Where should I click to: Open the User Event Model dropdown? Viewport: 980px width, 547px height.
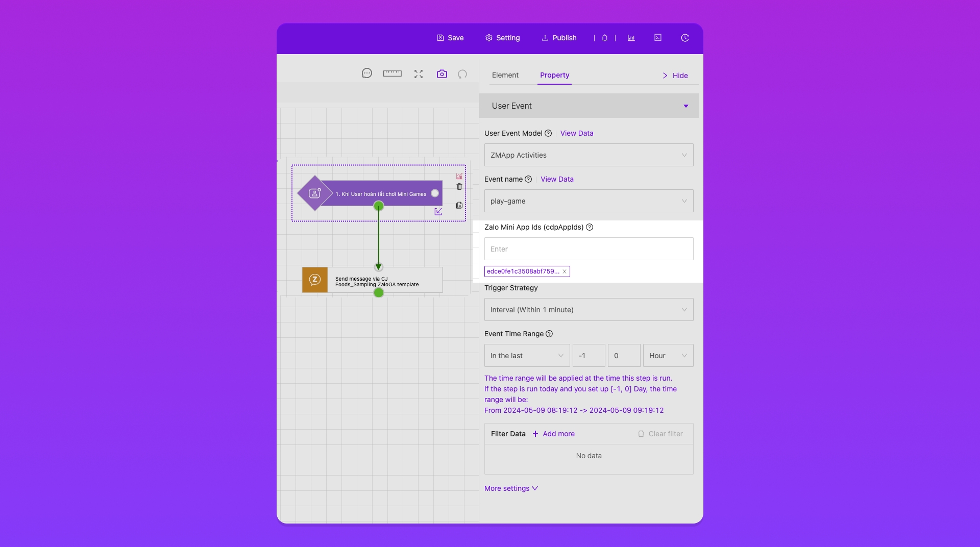(589, 155)
